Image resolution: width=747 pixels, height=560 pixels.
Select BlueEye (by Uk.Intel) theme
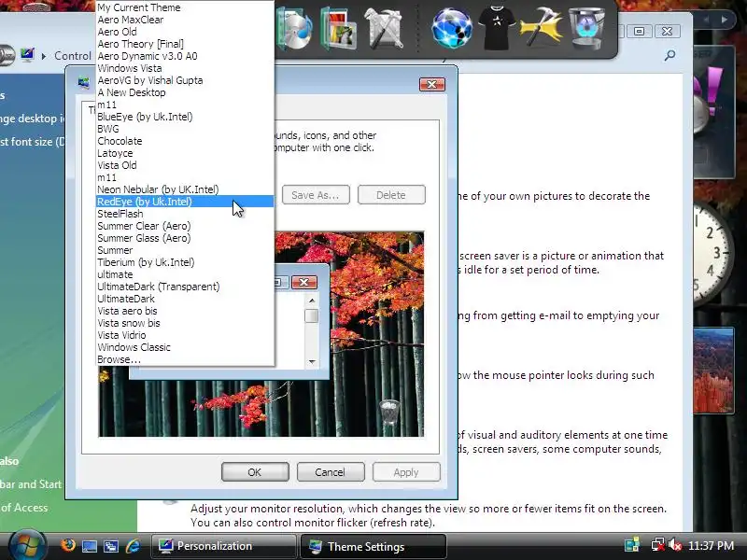(185, 118)
